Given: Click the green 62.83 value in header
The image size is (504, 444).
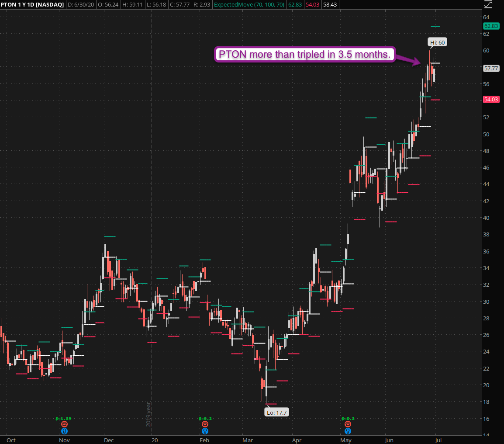Looking at the screenshot, I should 295,4.
